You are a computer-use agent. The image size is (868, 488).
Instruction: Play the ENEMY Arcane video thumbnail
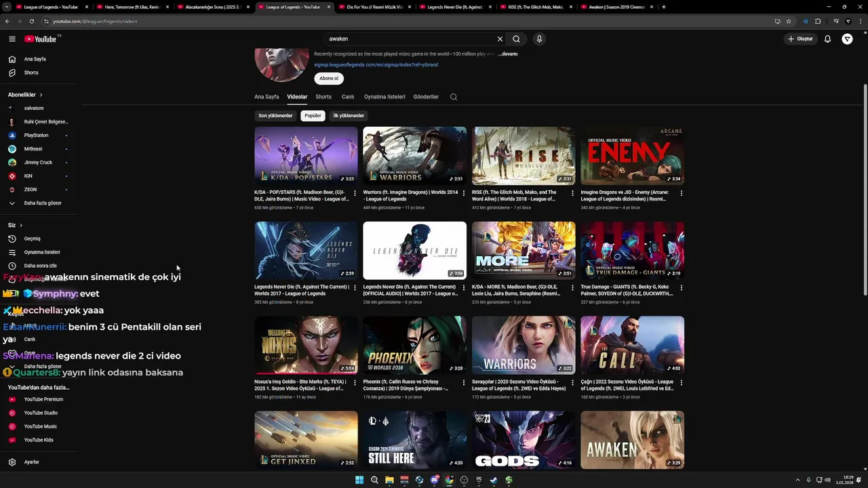click(x=632, y=156)
